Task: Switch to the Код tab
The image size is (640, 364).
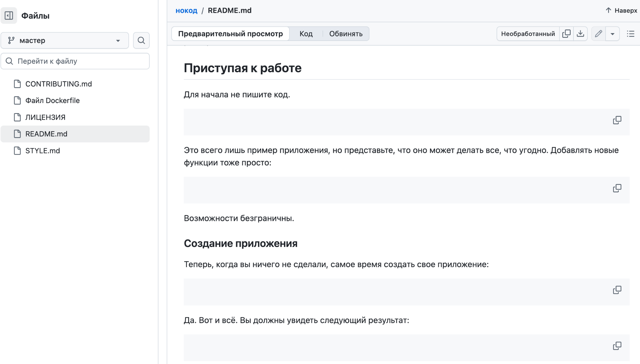Action: click(x=305, y=33)
